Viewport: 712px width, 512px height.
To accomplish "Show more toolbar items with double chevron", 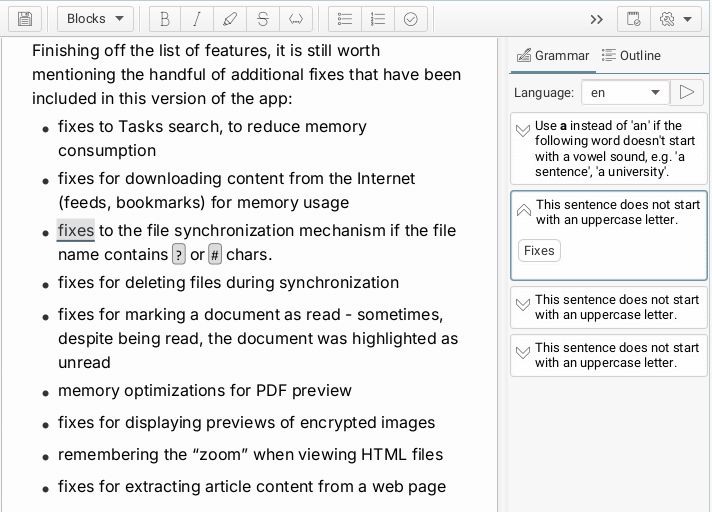I will 597,19.
